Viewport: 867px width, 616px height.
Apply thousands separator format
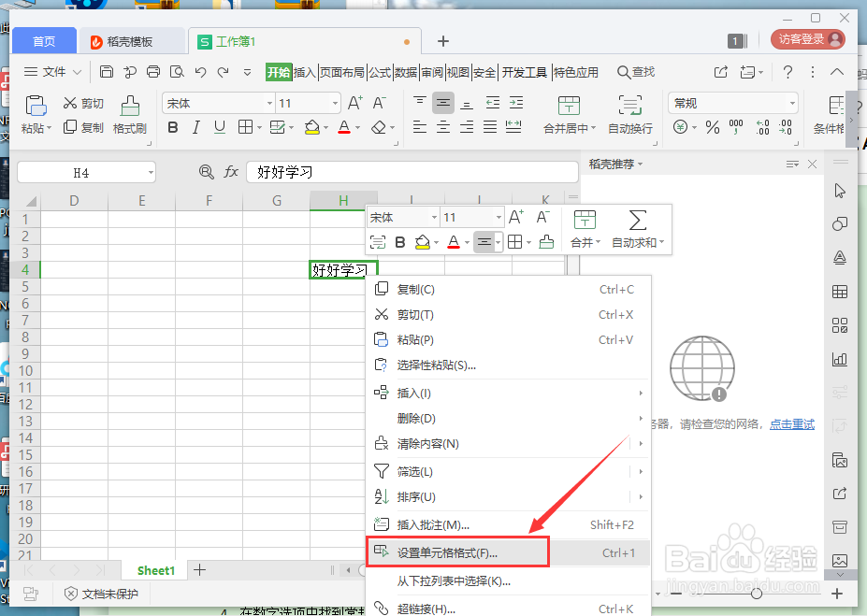[736, 128]
